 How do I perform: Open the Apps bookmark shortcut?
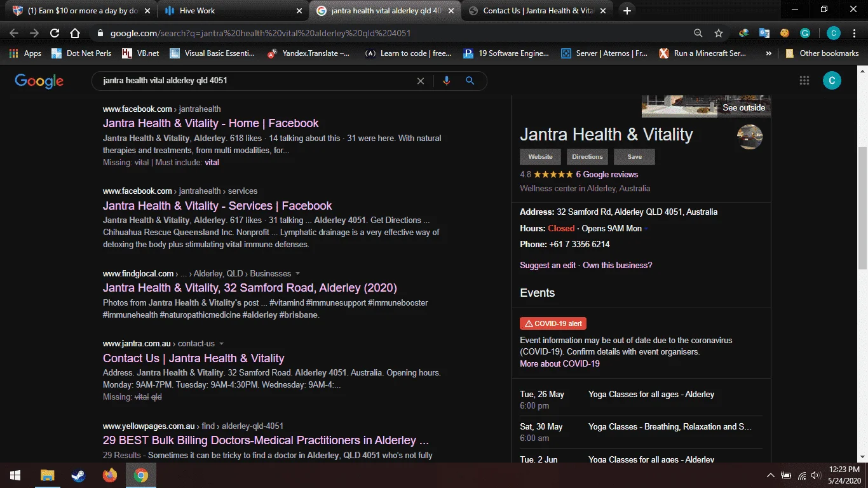(x=25, y=53)
